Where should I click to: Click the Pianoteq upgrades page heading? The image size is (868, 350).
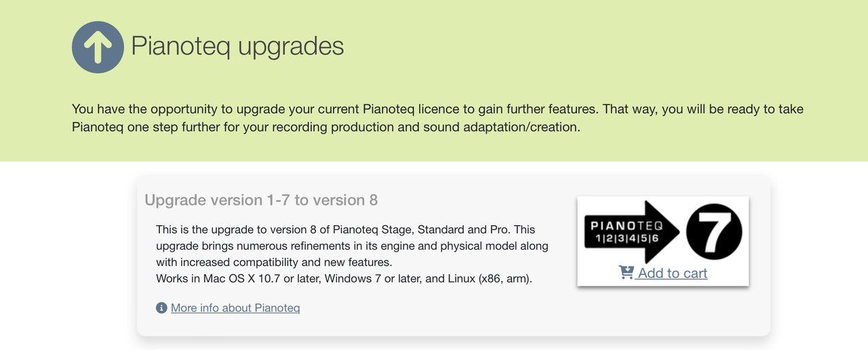(x=237, y=46)
